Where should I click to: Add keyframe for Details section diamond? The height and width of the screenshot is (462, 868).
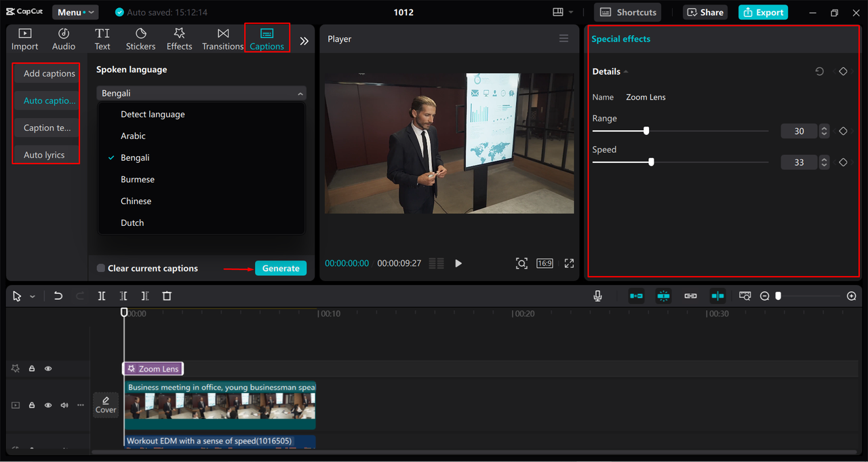843,71
